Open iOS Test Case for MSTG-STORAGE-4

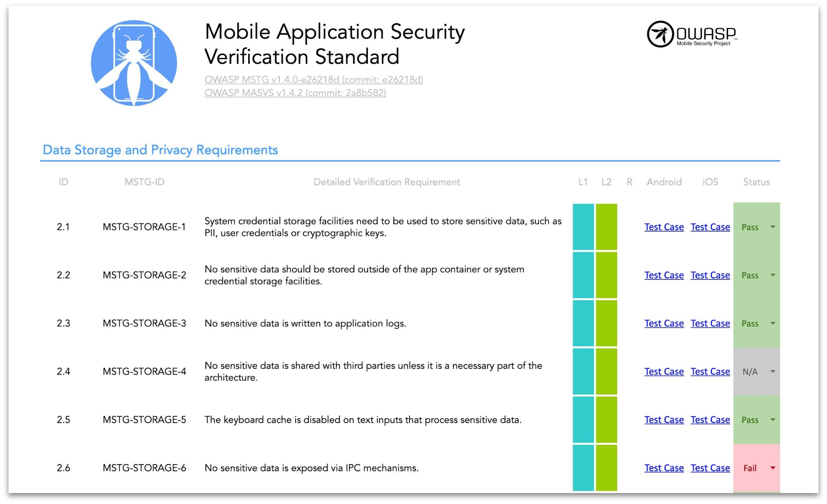pos(710,372)
